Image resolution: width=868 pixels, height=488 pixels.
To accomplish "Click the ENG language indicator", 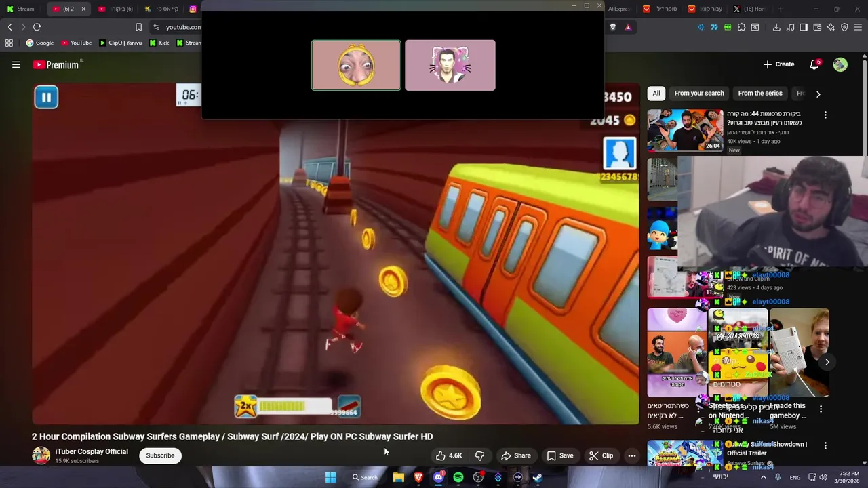I will (x=795, y=477).
